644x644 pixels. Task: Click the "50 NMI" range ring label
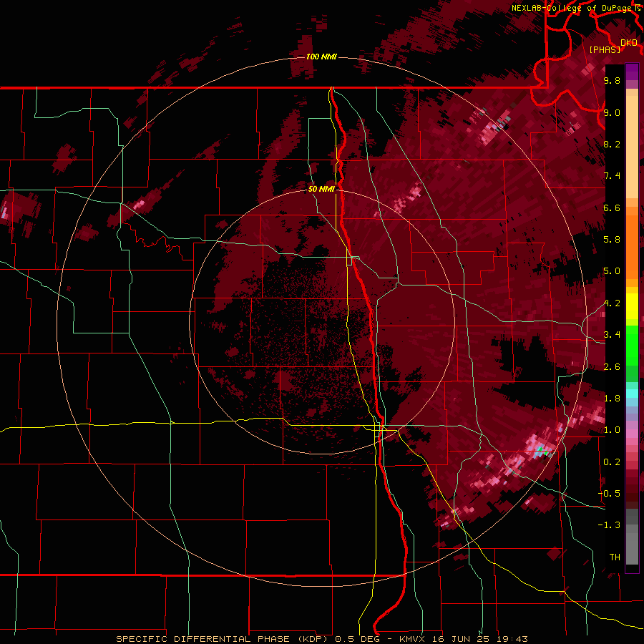coord(321,189)
